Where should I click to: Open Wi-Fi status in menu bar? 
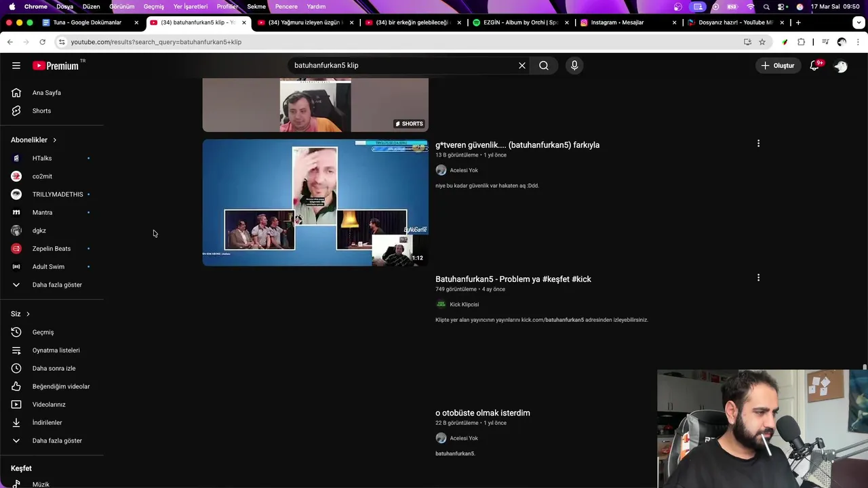tap(750, 7)
